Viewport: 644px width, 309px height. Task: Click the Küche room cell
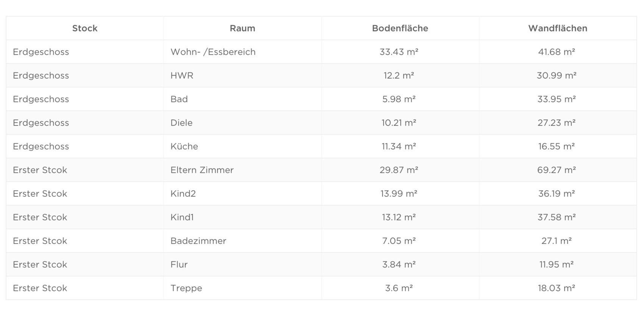pyautogui.click(x=184, y=146)
